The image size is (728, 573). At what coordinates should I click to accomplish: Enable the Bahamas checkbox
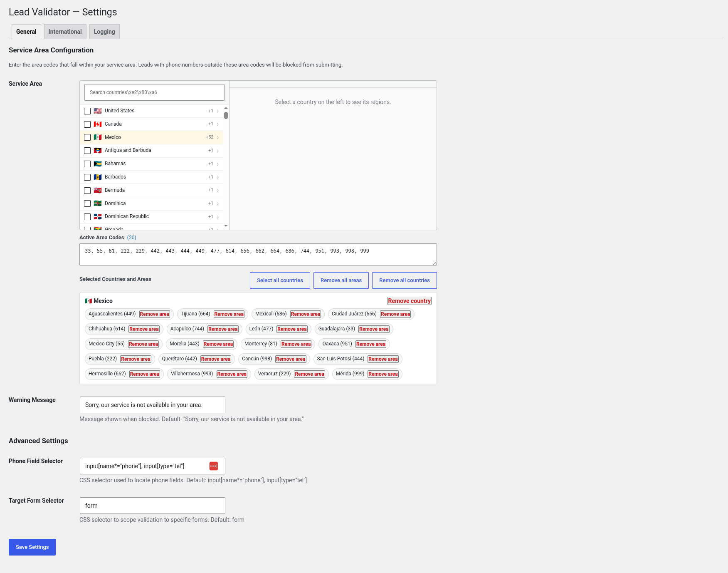[x=87, y=164]
